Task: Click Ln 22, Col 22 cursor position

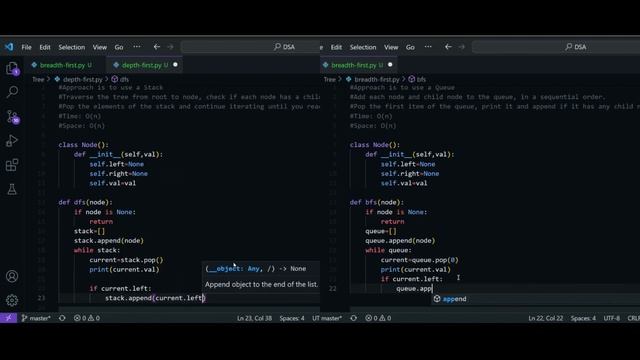Action: 546,318
